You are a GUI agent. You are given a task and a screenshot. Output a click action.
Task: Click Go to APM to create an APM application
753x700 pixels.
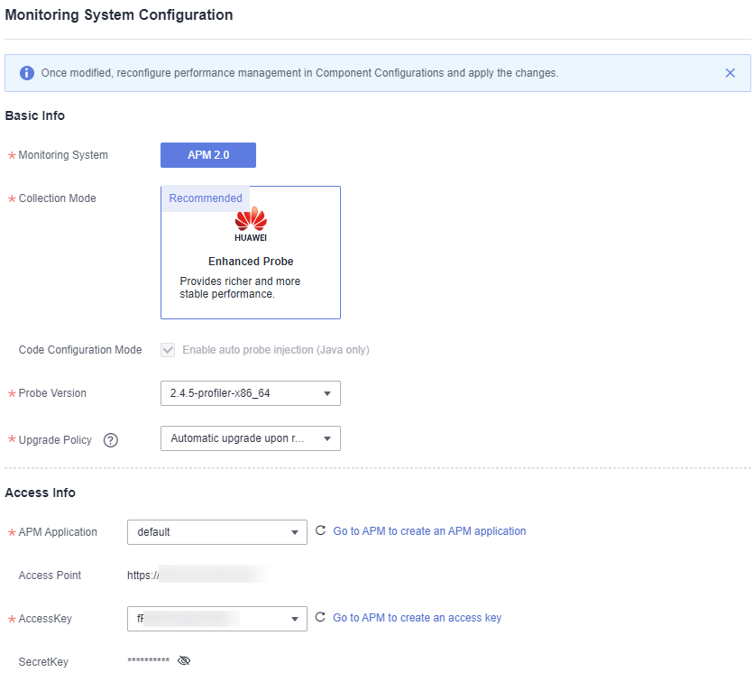429,531
